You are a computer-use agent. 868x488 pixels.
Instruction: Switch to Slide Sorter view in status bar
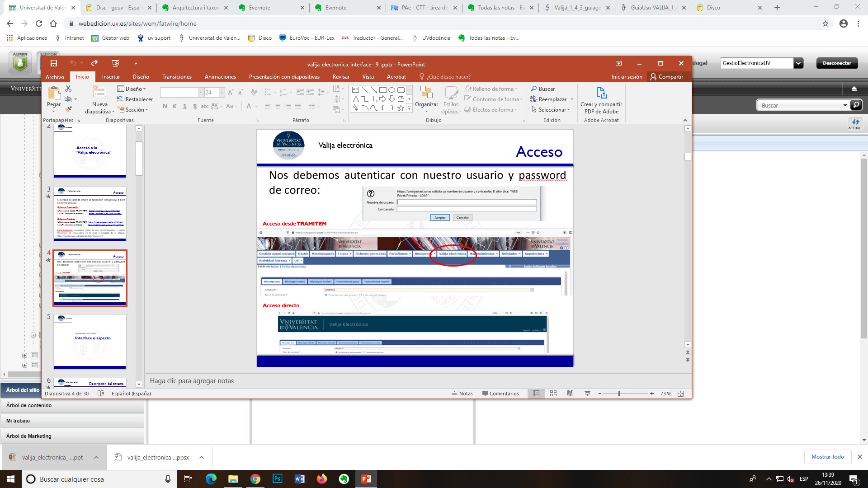point(553,394)
